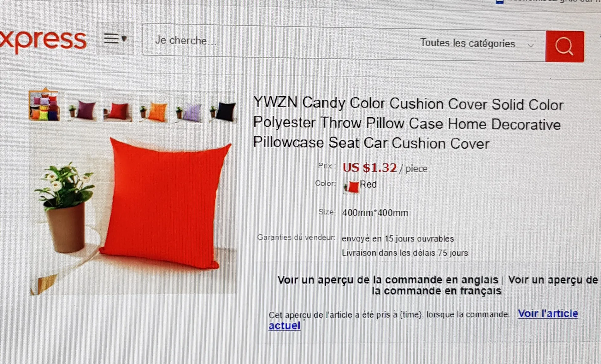Click the Red color swatch
Viewport: 601px width, 364px height.
pyautogui.click(x=351, y=186)
